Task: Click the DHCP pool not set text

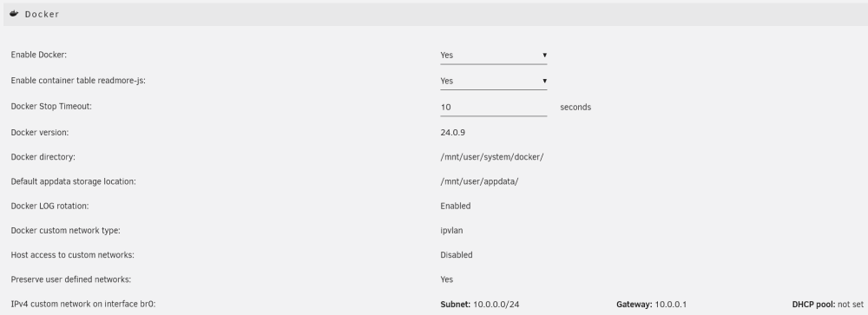Action: pos(827,304)
